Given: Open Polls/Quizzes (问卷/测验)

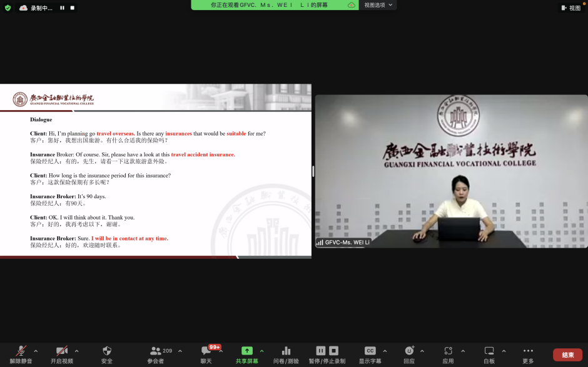Looking at the screenshot, I should tap(286, 351).
